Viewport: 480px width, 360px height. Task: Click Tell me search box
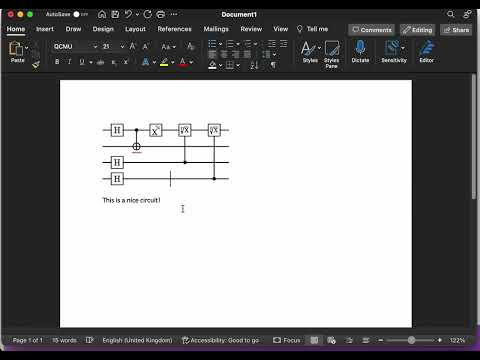click(312, 29)
